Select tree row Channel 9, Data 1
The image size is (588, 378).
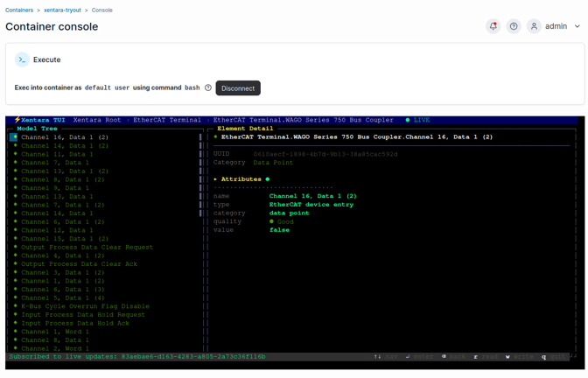(55, 188)
